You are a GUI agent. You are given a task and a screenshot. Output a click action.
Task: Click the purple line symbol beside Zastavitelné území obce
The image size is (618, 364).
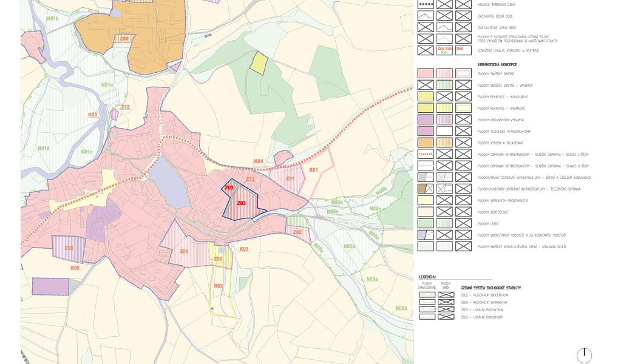click(x=444, y=27)
